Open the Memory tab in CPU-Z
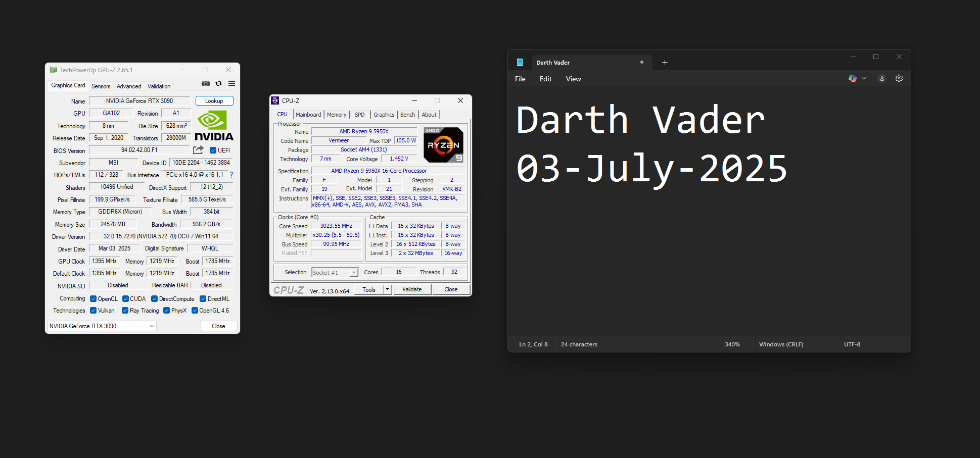The height and width of the screenshot is (458, 980). (337, 115)
